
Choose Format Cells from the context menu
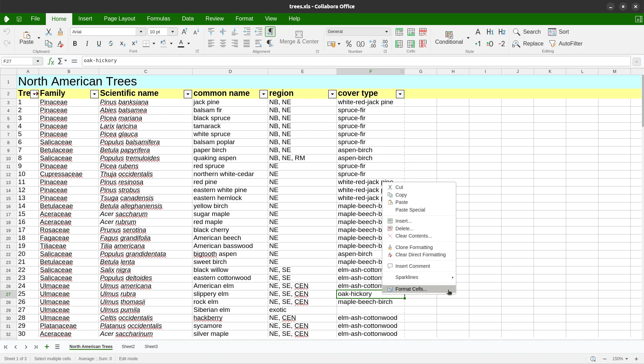tap(411, 289)
